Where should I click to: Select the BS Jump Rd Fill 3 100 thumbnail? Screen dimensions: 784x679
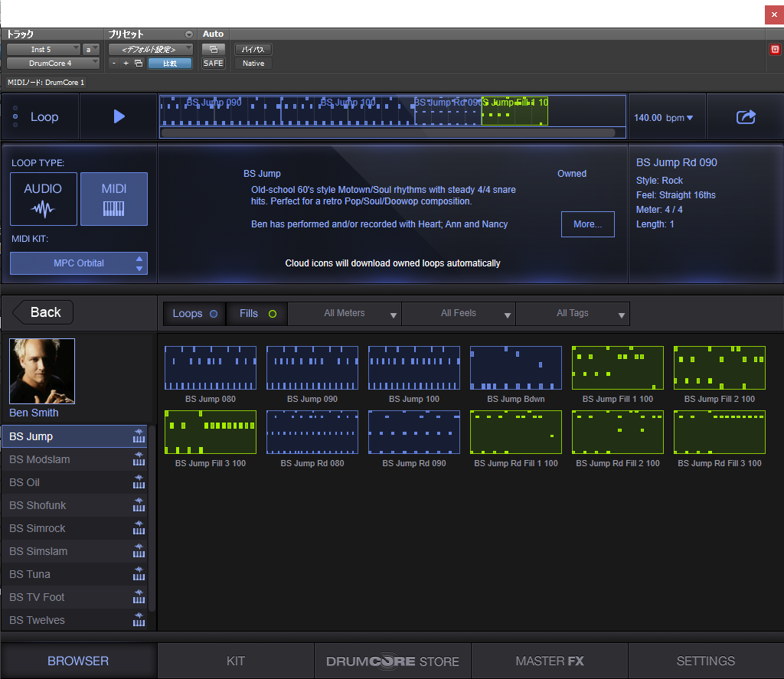coord(720,433)
